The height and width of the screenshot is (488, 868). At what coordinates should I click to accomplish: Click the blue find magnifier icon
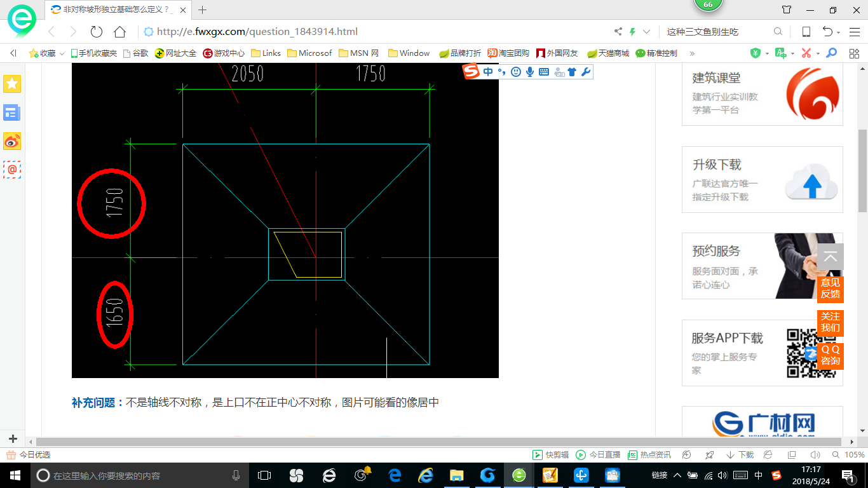coord(831,53)
